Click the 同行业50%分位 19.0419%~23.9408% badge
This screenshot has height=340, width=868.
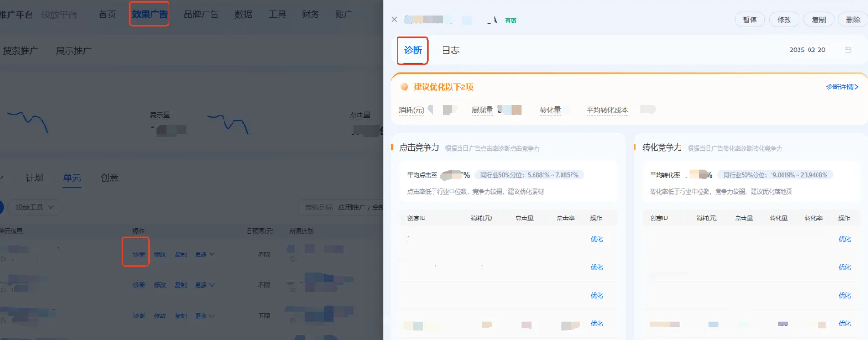coord(775,174)
